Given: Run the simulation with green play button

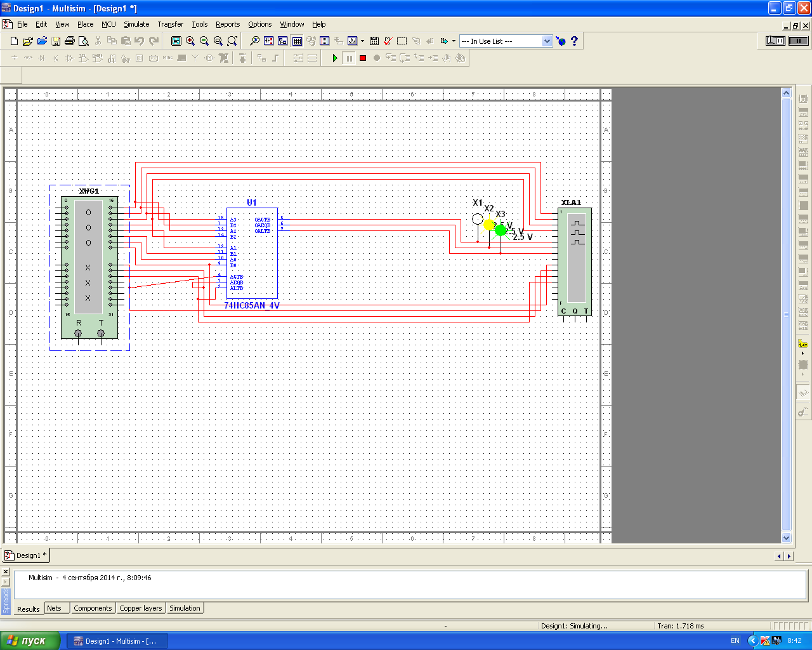Looking at the screenshot, I should pos(335,58).
